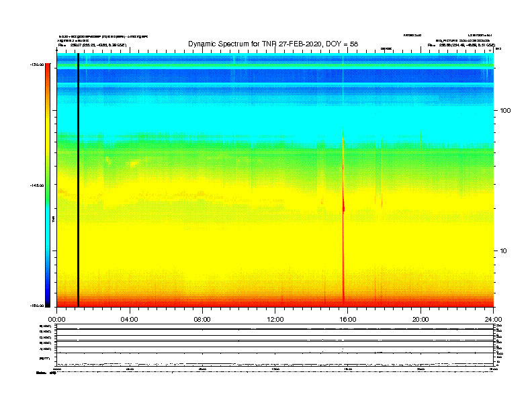
Task: Click the -145.00 label beside the color scale
Action: pyautogui.click(x=37, y=185)
